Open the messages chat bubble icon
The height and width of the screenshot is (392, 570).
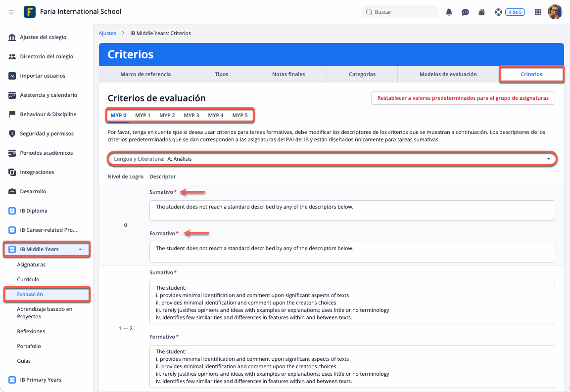465,12
